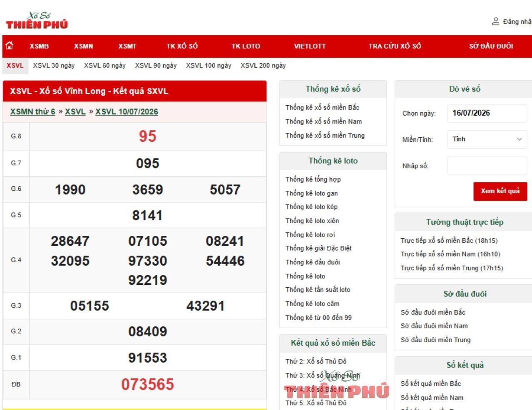Open Thống kê giải Đặc Biệt link
Screen dimensions: 532x410
coord(318,248)
